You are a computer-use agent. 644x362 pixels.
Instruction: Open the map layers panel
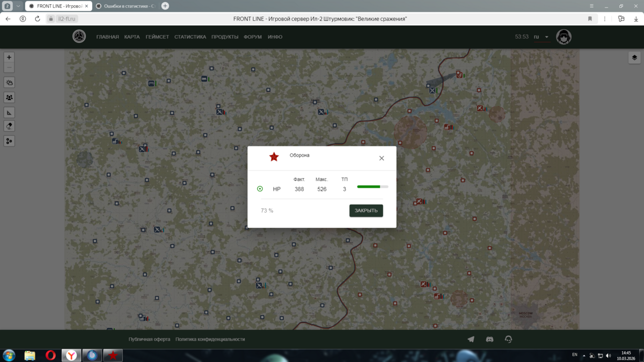click(x=634, y=58)
